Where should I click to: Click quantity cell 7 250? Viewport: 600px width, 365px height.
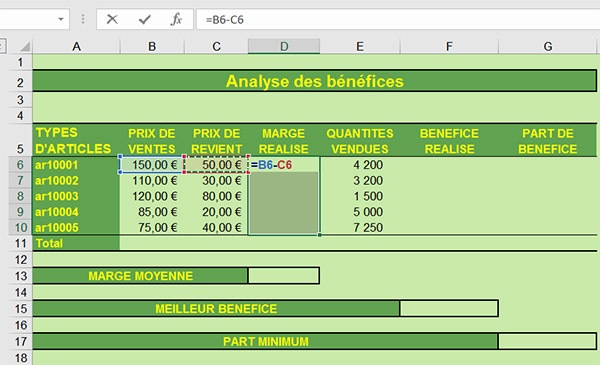tap(360, 227)
